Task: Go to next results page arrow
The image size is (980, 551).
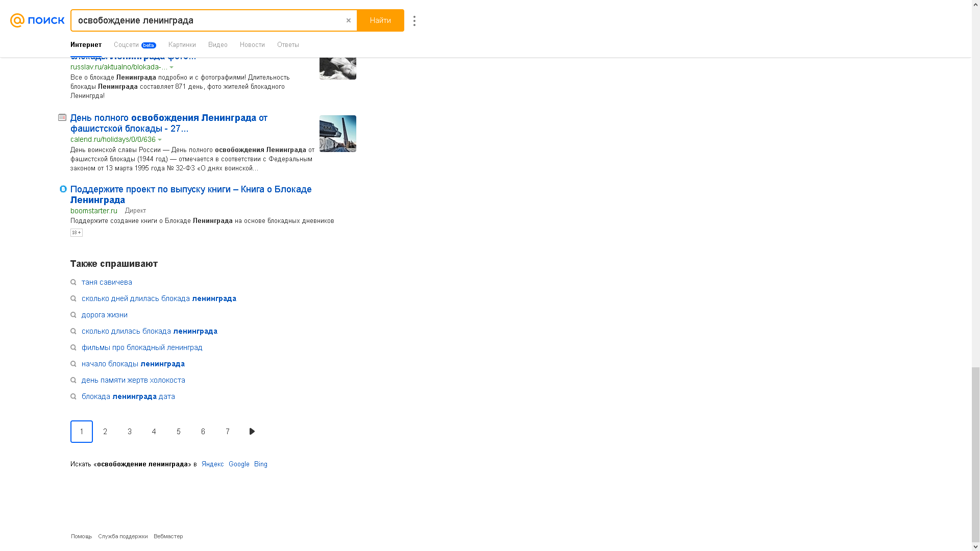Action: click(x=252, y=432)
